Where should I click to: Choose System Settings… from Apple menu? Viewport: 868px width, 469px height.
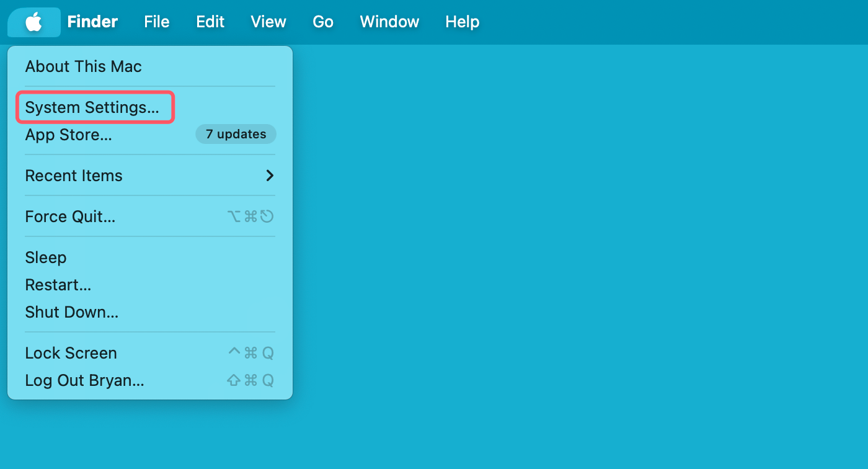coord(92,107)
